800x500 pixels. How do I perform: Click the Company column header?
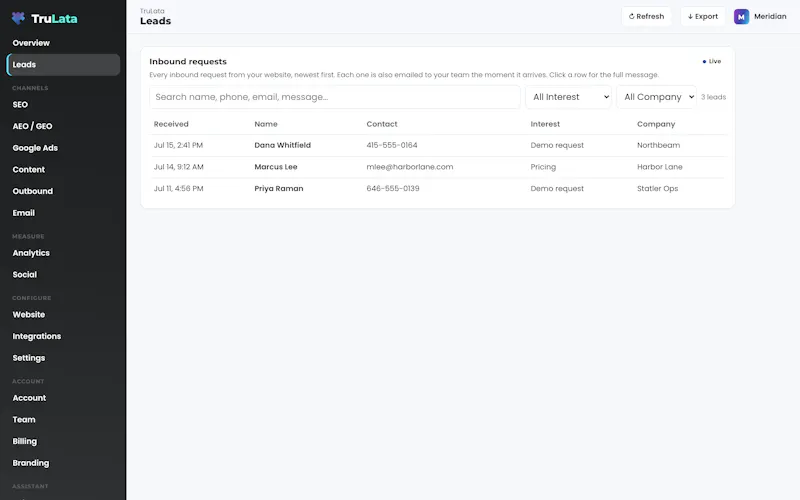coord(656,124)
